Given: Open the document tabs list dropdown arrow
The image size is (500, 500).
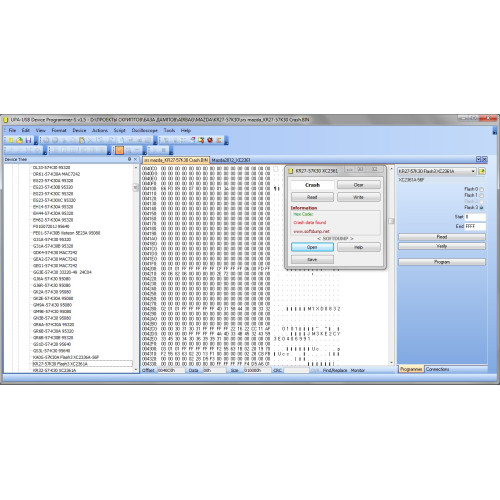Looking at the screenshot, I should point(478,159).
